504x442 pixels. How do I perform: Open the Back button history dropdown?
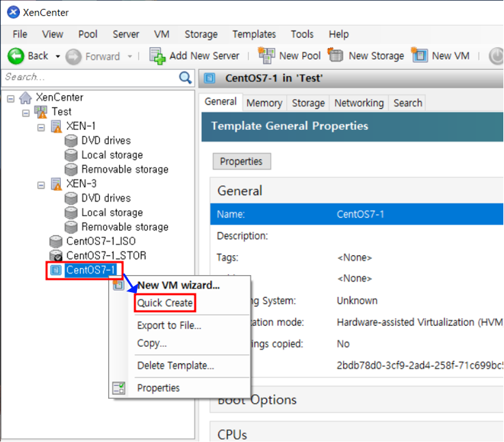(58, 57)
